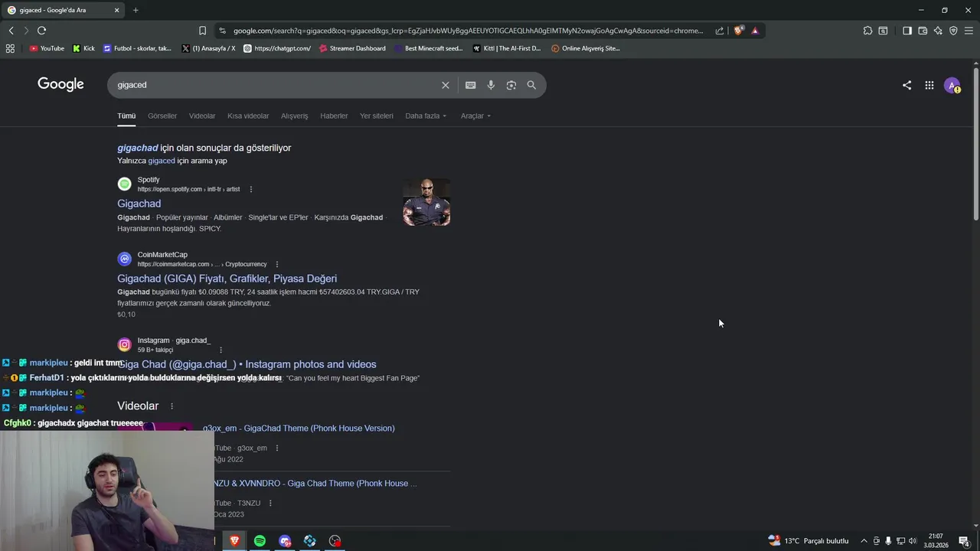Open options for T3NZU video result

click(269, 503)
